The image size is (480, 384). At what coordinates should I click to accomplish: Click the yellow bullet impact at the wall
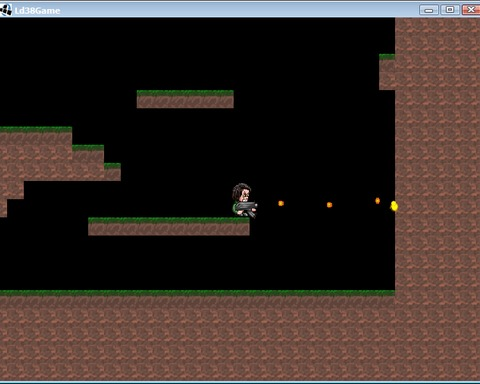pos(394,206)
